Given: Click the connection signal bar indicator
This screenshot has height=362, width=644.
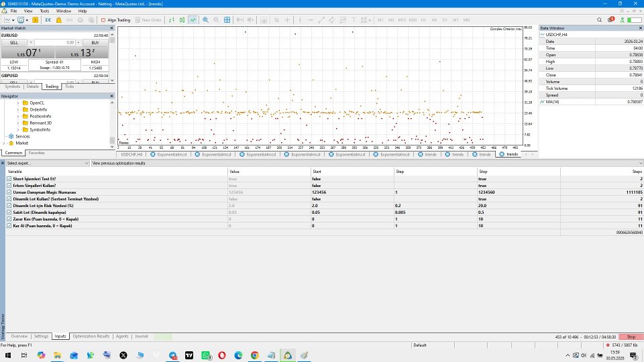Looking at the screenshot, I should [634, 19].
